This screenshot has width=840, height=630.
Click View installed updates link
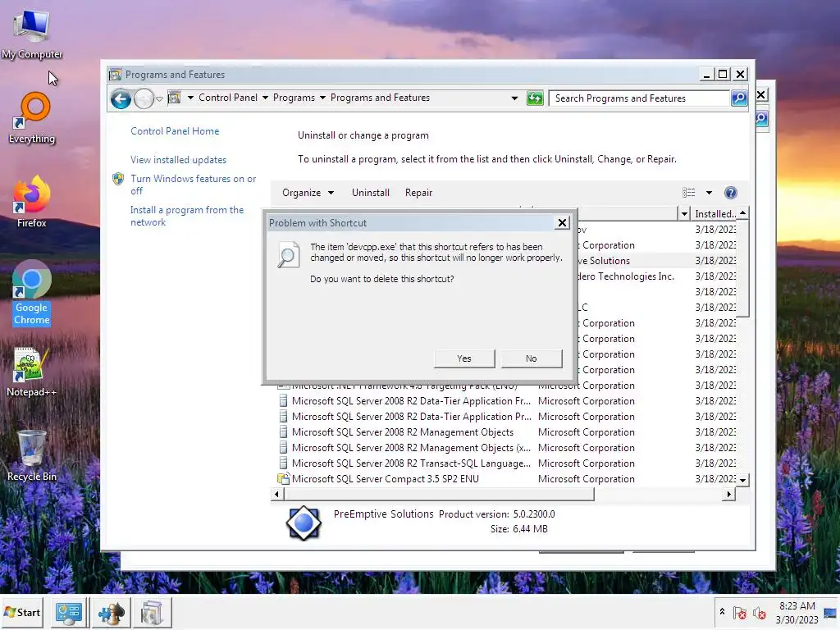pos(178,160)
